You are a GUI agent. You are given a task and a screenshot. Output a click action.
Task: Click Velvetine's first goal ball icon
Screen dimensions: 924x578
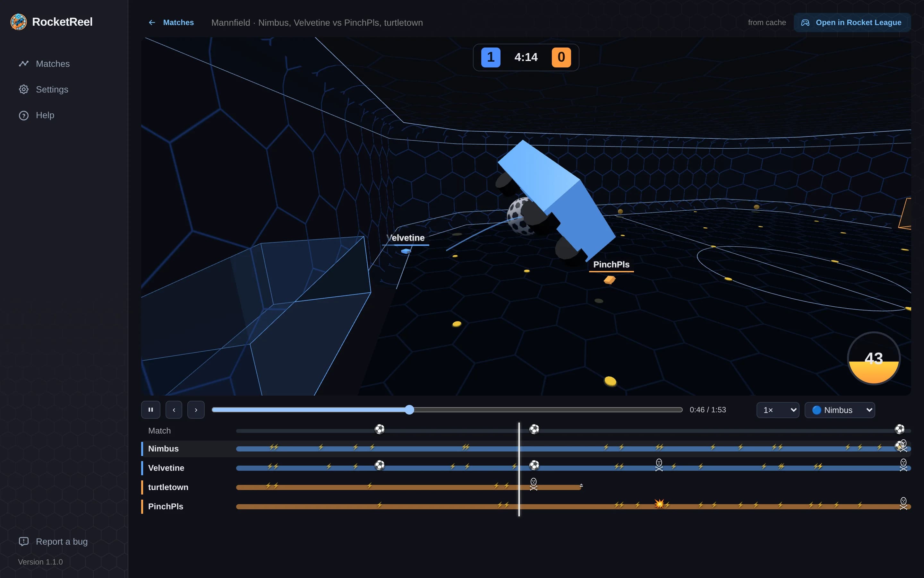point(380,465)
